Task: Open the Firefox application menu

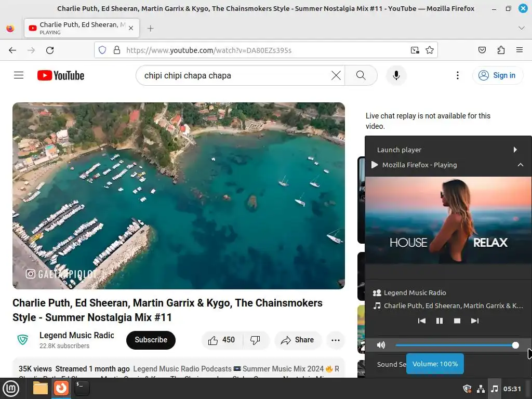Action: [519, 50]
